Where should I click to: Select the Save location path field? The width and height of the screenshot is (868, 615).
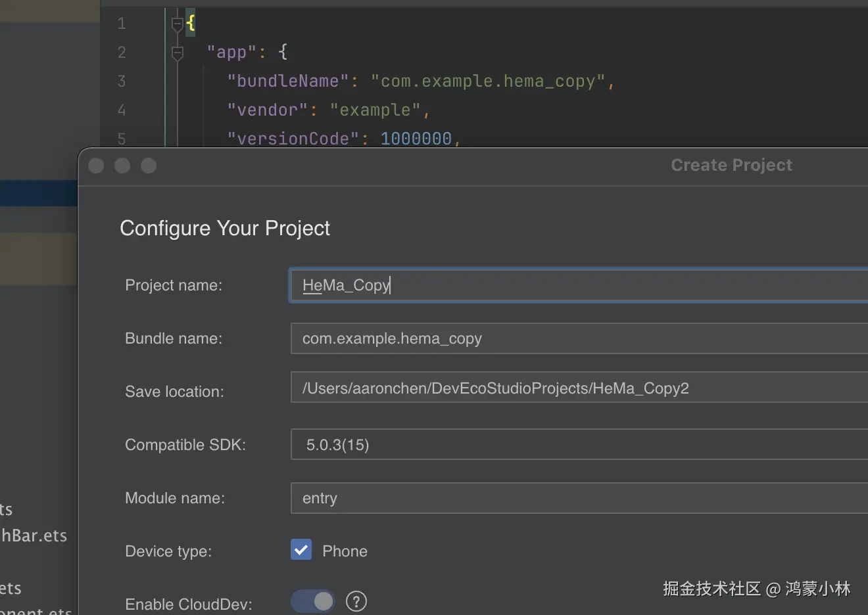coord(579,388)
